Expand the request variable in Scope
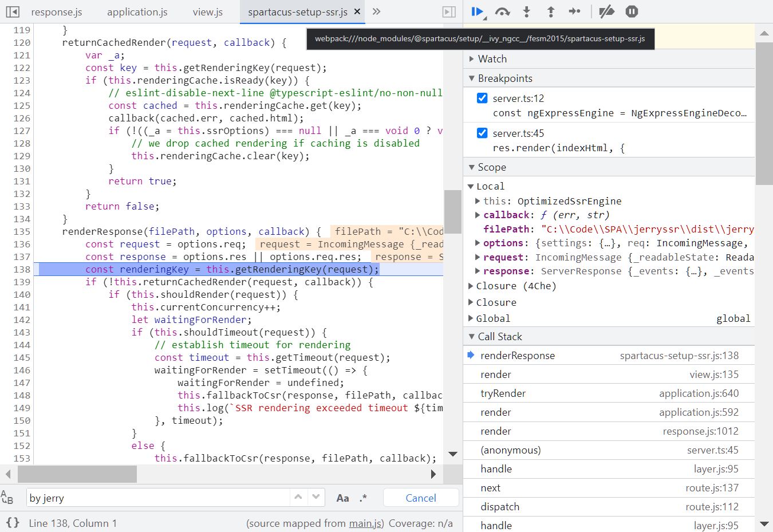This screenshot has height=532, width=773. [x=478, y=257]
